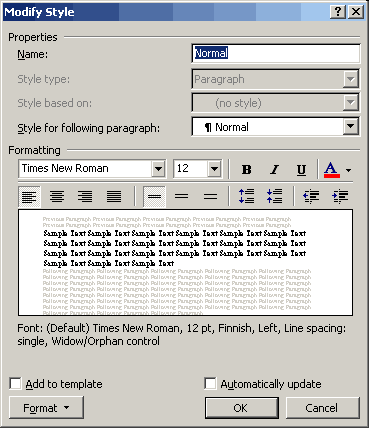The width and height of the screenshot is (369, 428).
Task: Open the font size dropdown
Action: tap(214, 169)
